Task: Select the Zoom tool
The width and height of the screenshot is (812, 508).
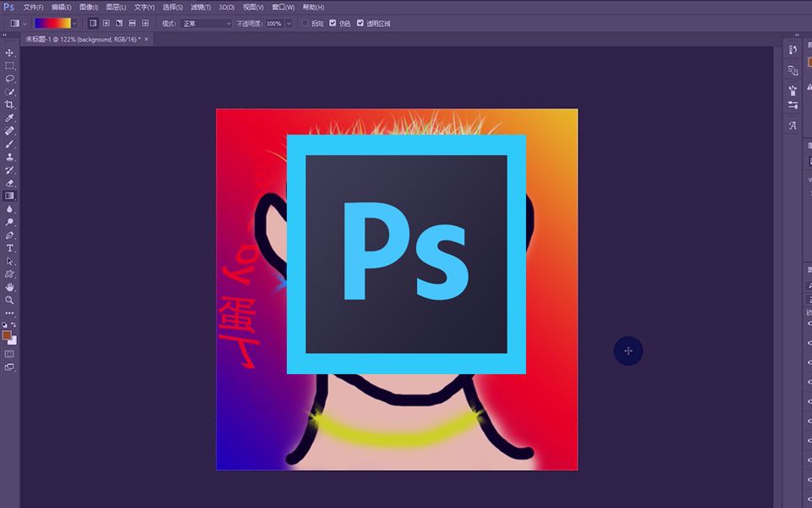Action: click(x=9, y=301)
